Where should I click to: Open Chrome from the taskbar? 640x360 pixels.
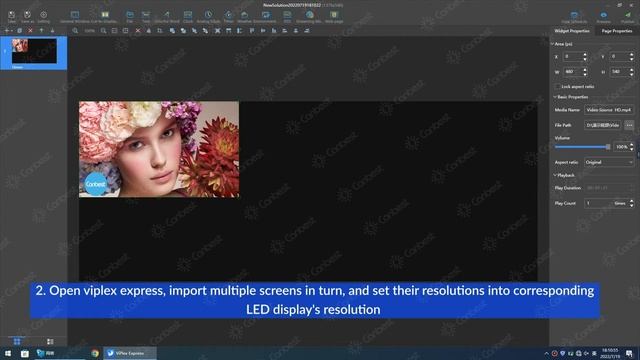point(95,353)
